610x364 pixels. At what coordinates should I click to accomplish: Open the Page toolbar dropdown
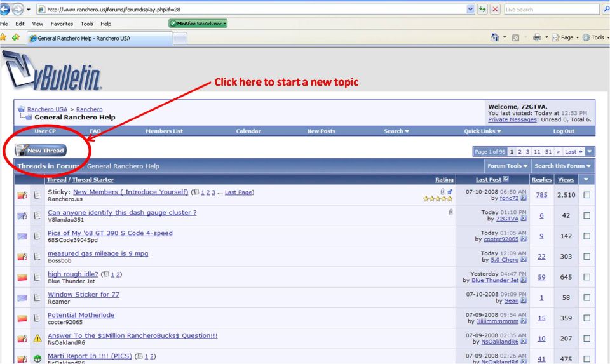pyautogui.click(x=566, y=37)
